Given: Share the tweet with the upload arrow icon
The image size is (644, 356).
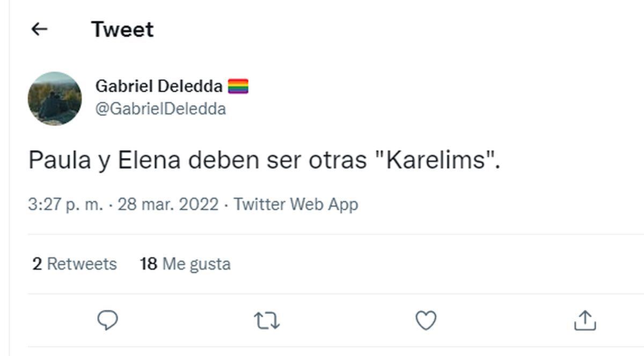Looking at the screenshot, I should point(586,320).
